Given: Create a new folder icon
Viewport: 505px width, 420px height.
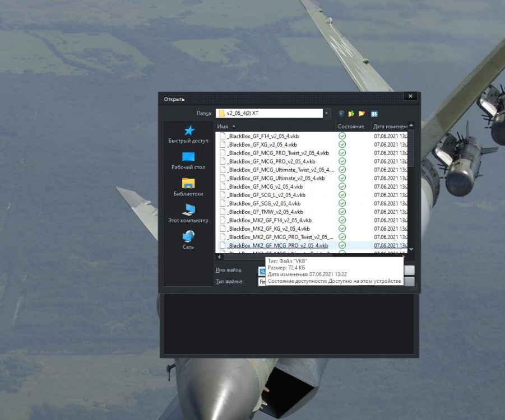Looking at the screenshot, I should [x=362, y=114].
